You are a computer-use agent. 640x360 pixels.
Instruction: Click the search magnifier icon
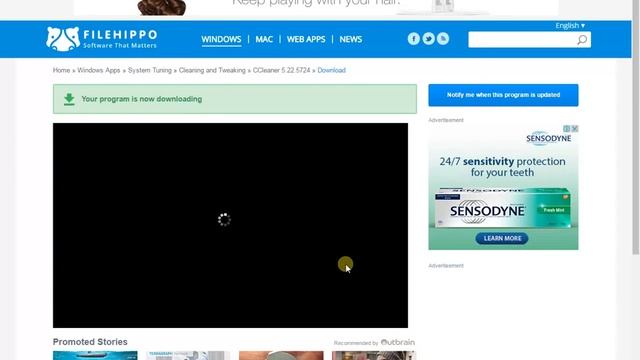coord(582,40)
